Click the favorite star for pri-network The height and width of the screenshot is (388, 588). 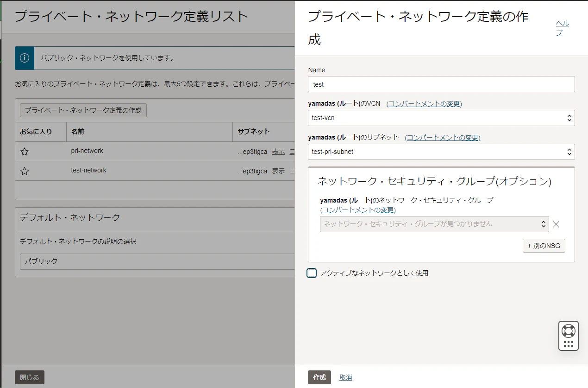(25, 152)
